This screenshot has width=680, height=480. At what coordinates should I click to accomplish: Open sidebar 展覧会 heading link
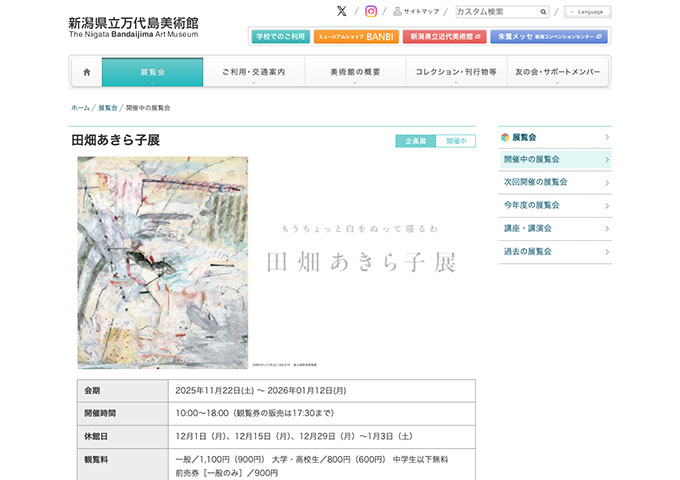pyautogui.click(x=524, y=137)
